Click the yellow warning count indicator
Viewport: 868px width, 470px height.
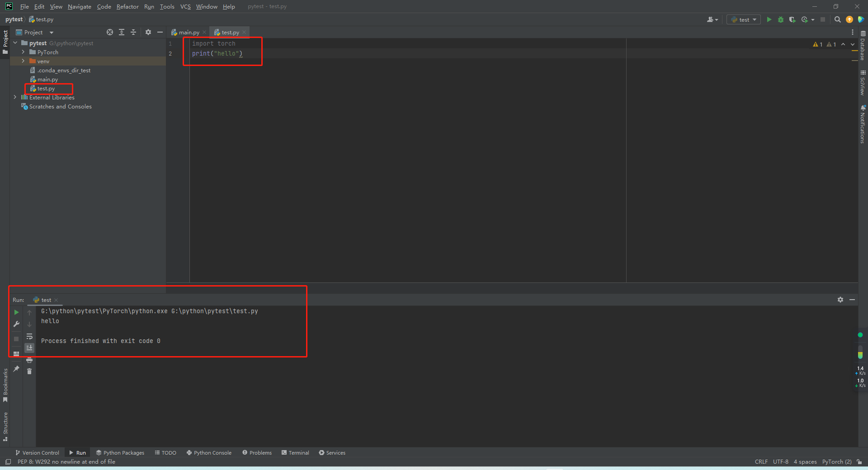818,44
